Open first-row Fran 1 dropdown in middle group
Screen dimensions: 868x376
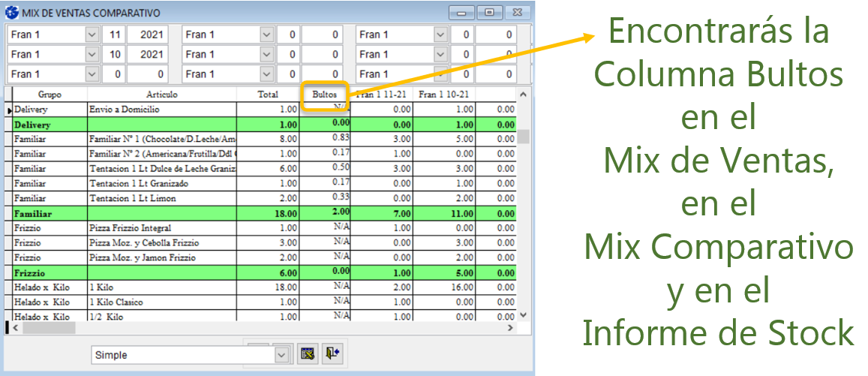pyautogui.click(x=266, y=35)
